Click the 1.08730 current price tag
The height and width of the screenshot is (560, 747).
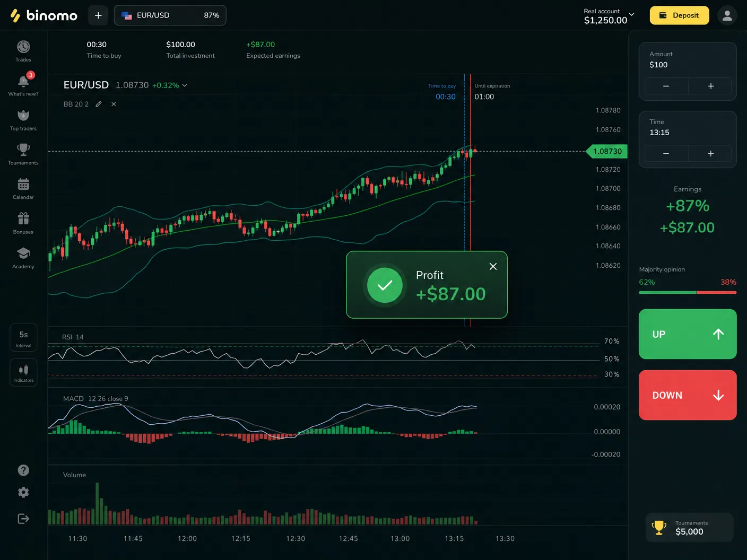pos(607,151)
